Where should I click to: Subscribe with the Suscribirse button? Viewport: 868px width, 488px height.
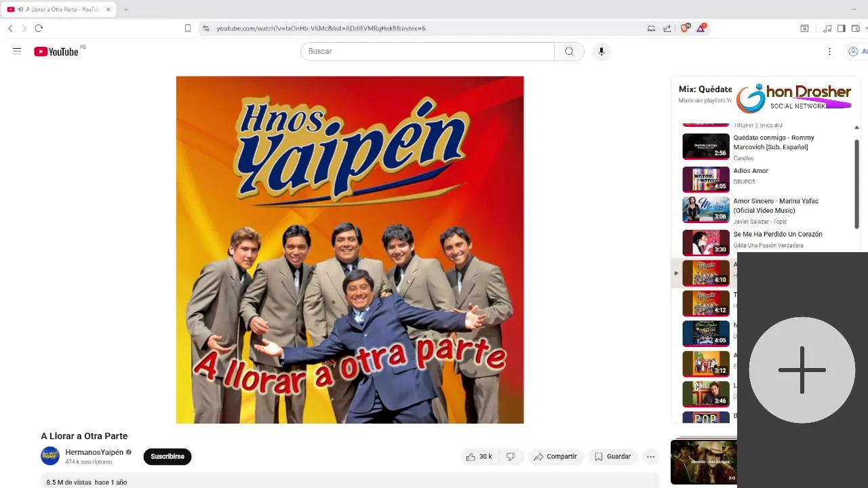[167, 457]
